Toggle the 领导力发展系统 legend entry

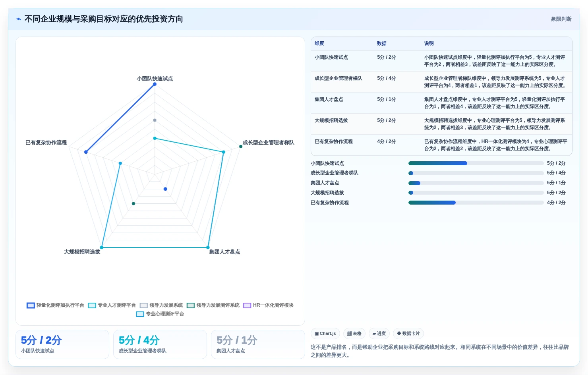[x=161, y=305]
